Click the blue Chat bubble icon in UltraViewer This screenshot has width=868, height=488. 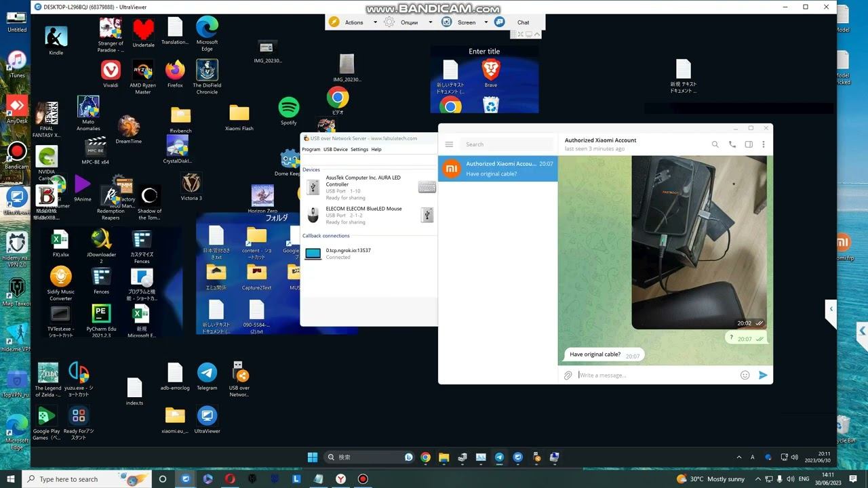pyautogui.click(x=500, y=22)
